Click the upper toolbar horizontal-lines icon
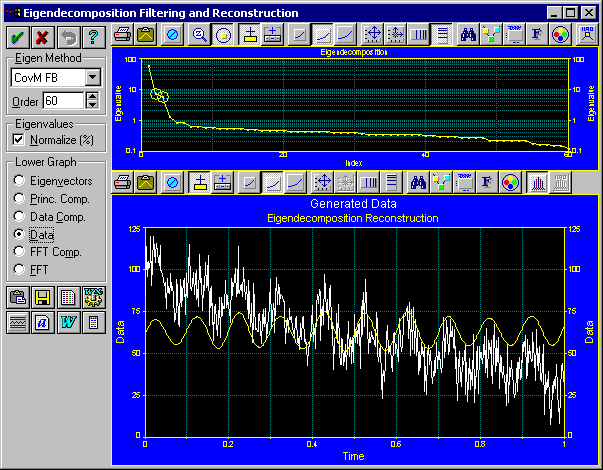 441,35
